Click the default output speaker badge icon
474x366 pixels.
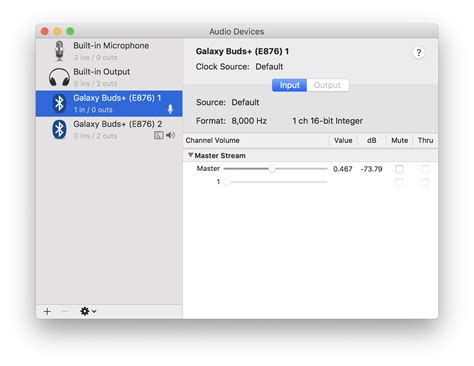(170, 135)
